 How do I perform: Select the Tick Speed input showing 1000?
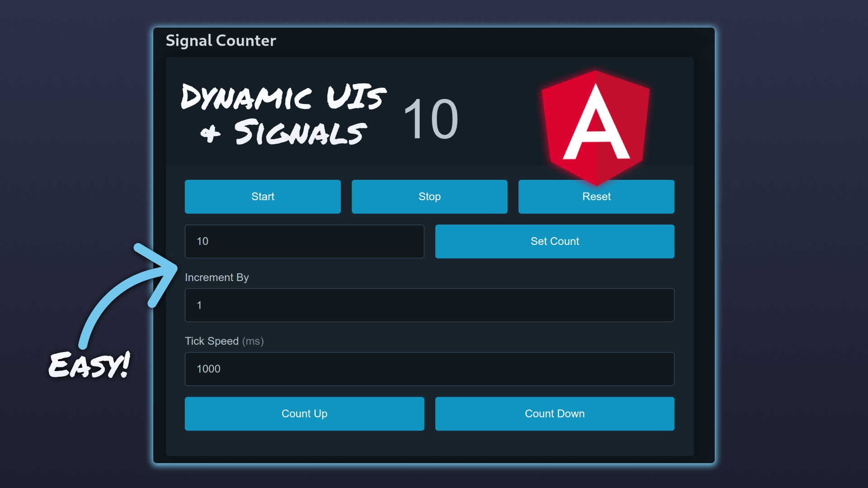429,369
